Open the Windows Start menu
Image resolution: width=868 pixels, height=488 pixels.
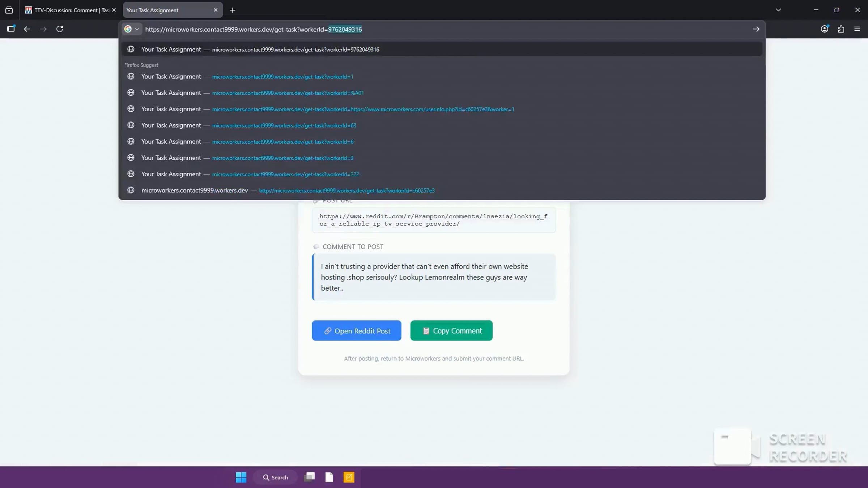click(241, 478)
